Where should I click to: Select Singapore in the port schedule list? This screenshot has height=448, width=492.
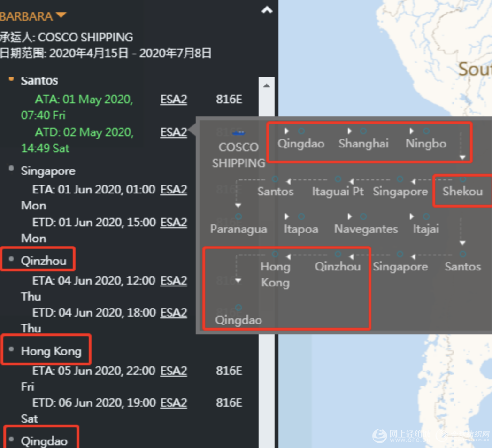click(x=48, y=171)
